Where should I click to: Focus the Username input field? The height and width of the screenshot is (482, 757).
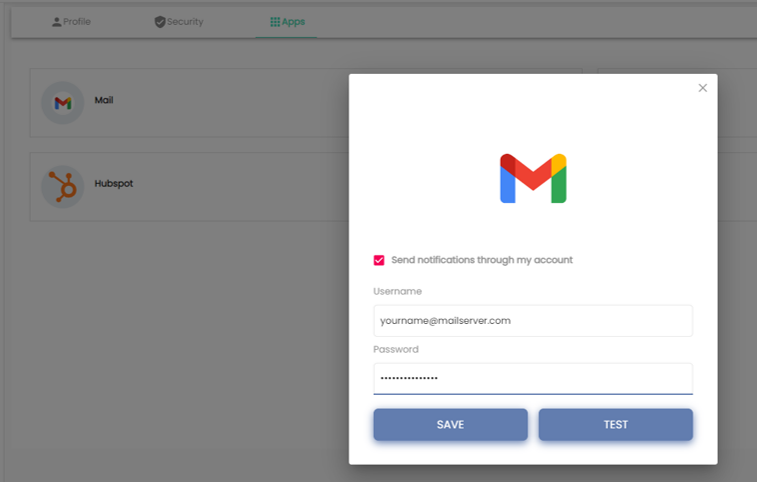click(x=533, y=321)
